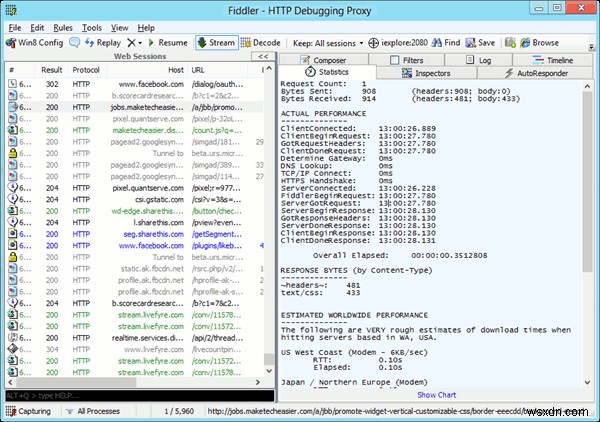The height and width of the screenshot is (422, 600).
Task: Open the Keep: All sessions dropdown
Action: (328, 43)
